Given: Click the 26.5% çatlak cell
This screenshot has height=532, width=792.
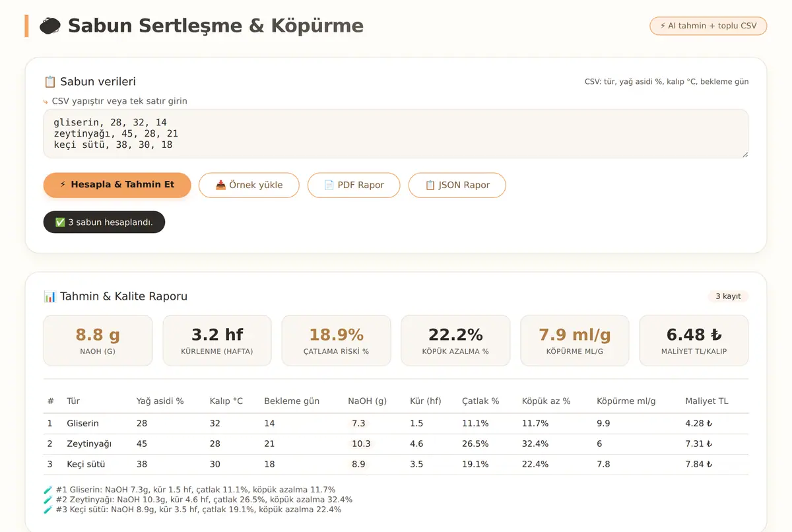Looking at the screenshot, I should (475, 444).
